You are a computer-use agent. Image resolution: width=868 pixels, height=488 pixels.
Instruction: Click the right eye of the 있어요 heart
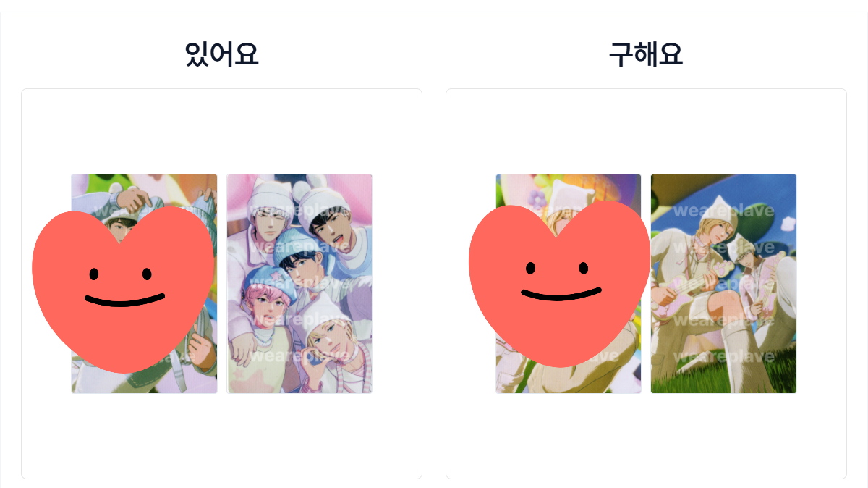(147, 274)
